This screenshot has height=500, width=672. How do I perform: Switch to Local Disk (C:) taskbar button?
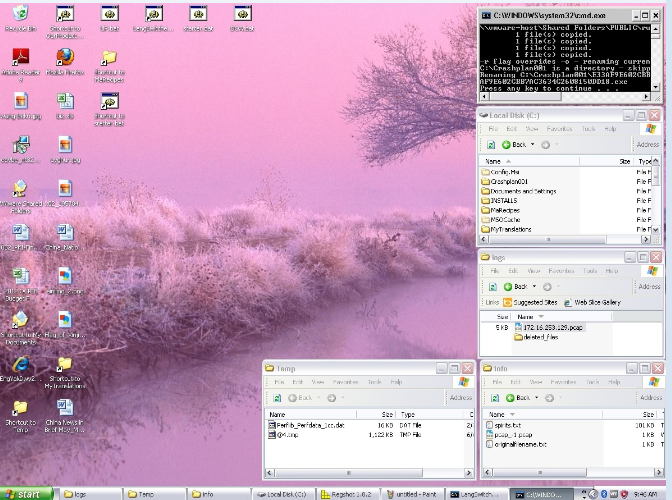[x=283, y=494]
